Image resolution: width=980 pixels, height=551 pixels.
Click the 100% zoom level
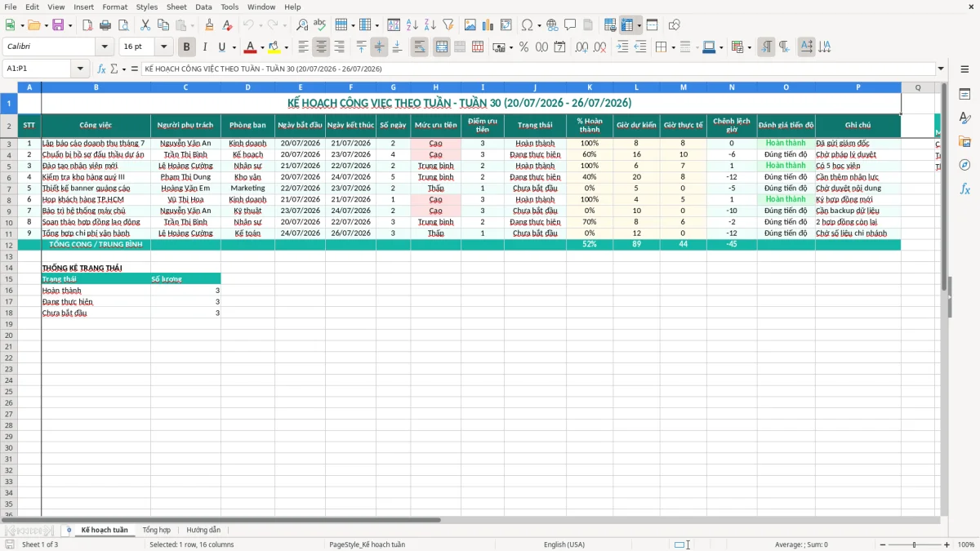click(966, 544)
